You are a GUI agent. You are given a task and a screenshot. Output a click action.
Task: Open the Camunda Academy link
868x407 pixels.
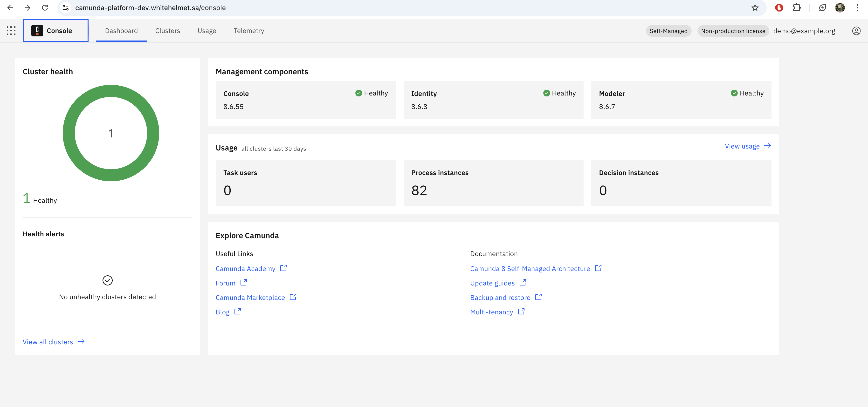pos(245,269)
